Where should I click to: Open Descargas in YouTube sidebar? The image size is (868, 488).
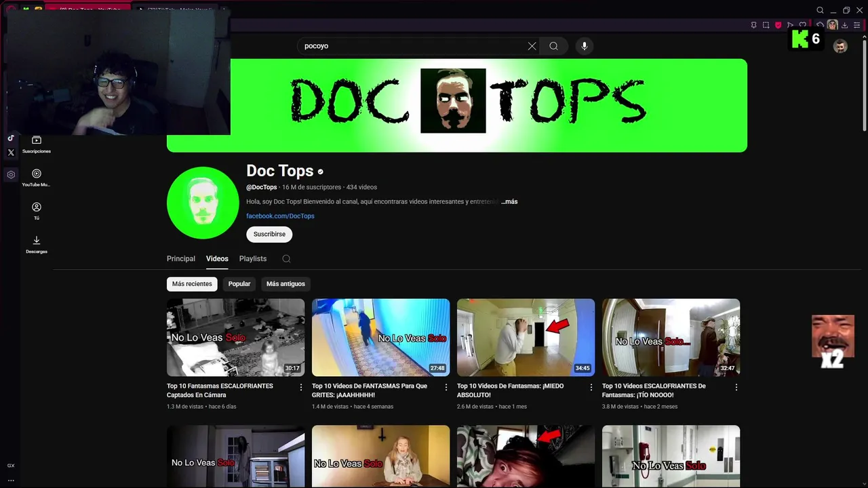click(37, 245)
